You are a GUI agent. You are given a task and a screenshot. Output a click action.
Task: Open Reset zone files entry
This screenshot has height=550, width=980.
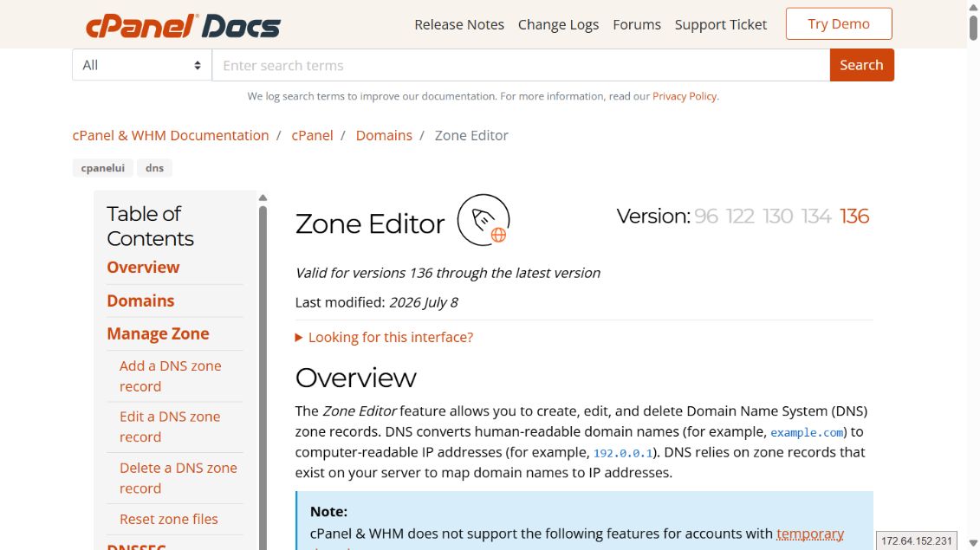click(169, 519)
